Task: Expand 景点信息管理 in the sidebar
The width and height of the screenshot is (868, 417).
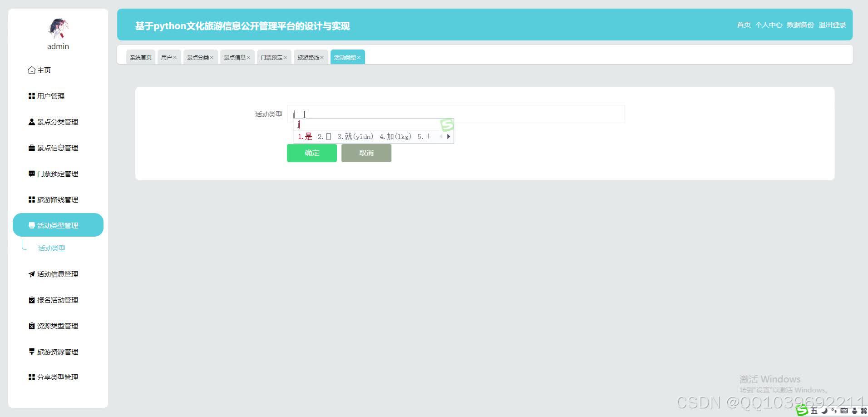Action: (x=58, y=148)
